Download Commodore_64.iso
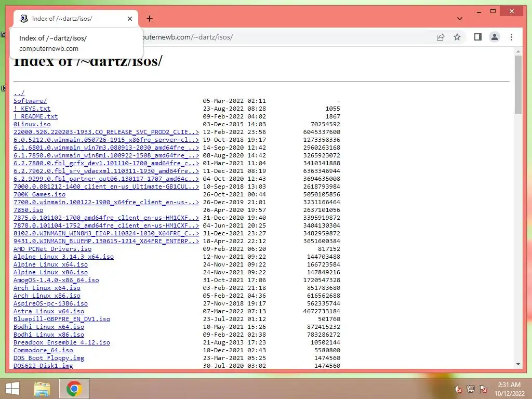Viewport: 532px width, 399px height. (x=43, y=351)
